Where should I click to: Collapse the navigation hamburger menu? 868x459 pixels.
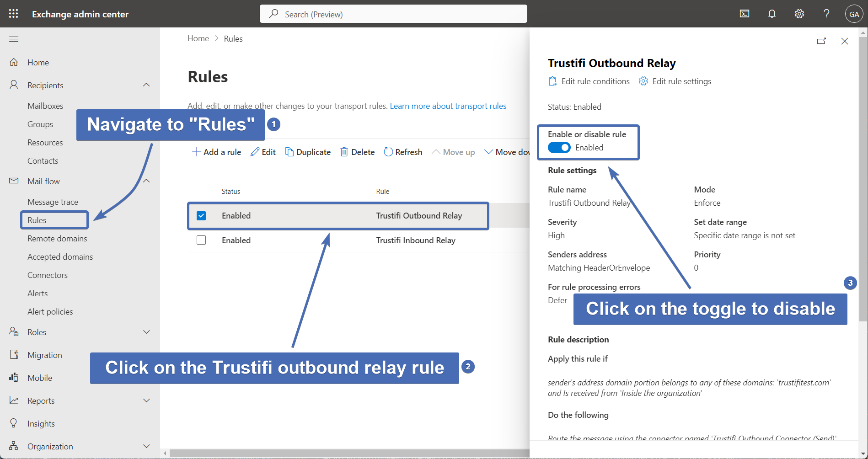[x=14, y=39]
